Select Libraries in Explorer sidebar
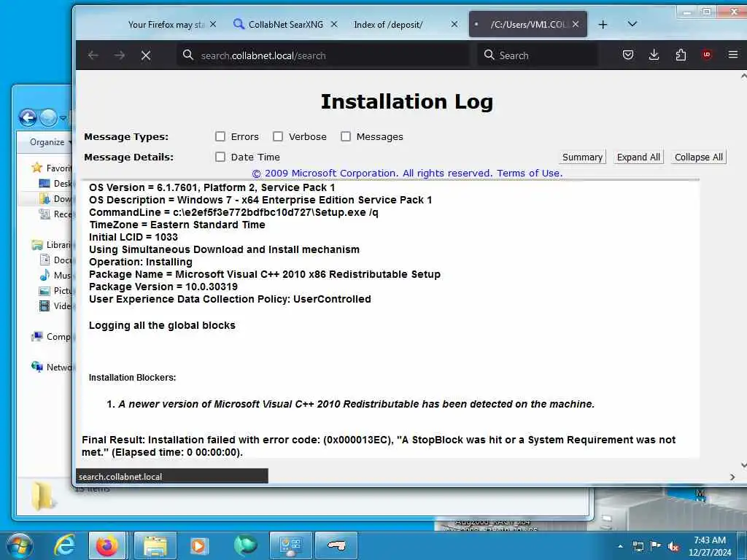The height and width of the screenshot is (560, 747). tap(52, 245)
